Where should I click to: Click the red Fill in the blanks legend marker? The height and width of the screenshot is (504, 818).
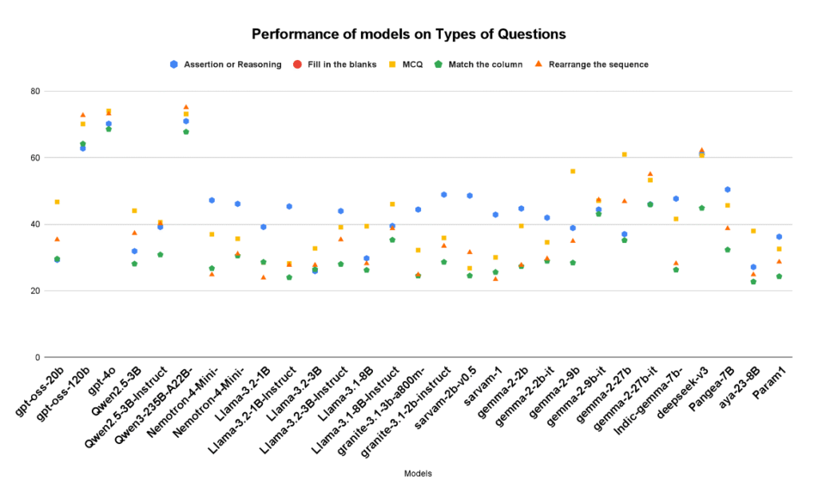(296, 65)
